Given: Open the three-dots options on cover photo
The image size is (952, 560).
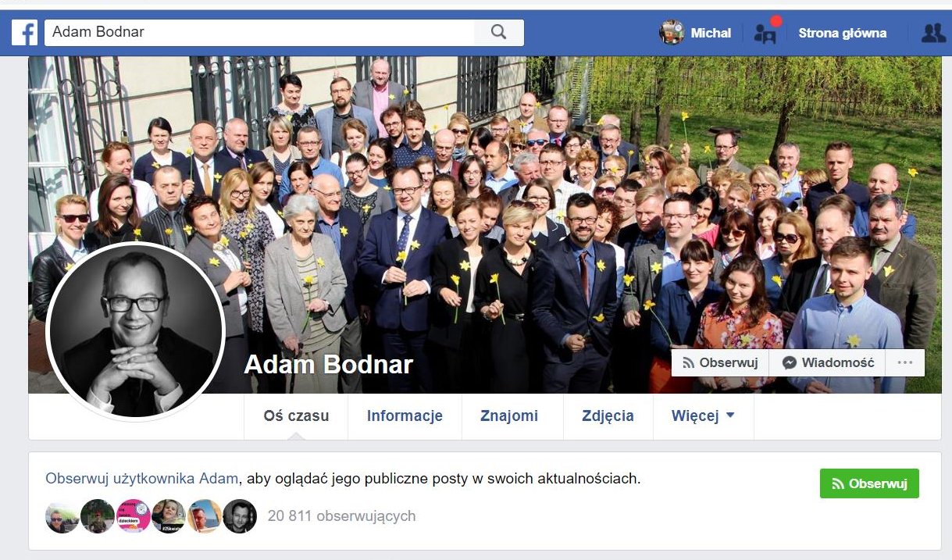Looking at the screenshot, I should click(x=905, y=362).
